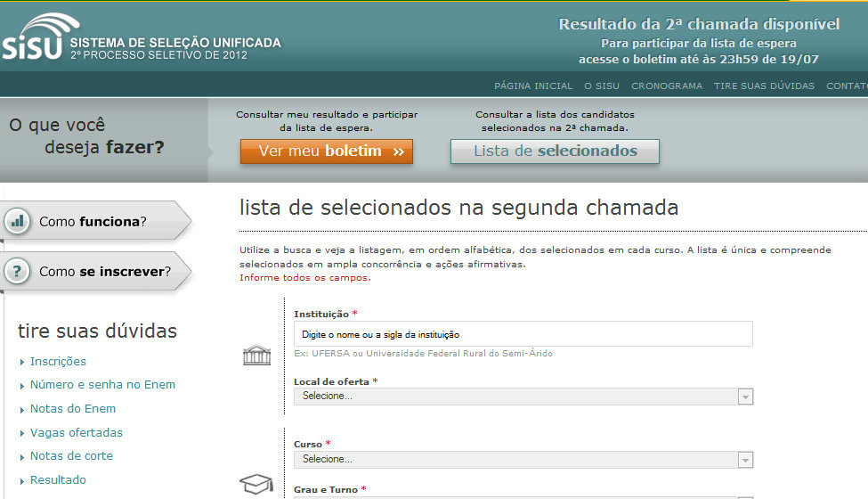
Task: Click arrow of Curso select
Action: (746, 460)
